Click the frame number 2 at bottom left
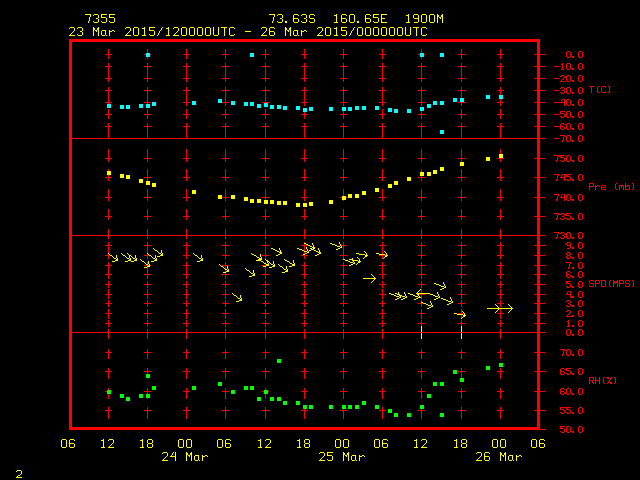Screen dimensions: 640x480 [18, 471]
